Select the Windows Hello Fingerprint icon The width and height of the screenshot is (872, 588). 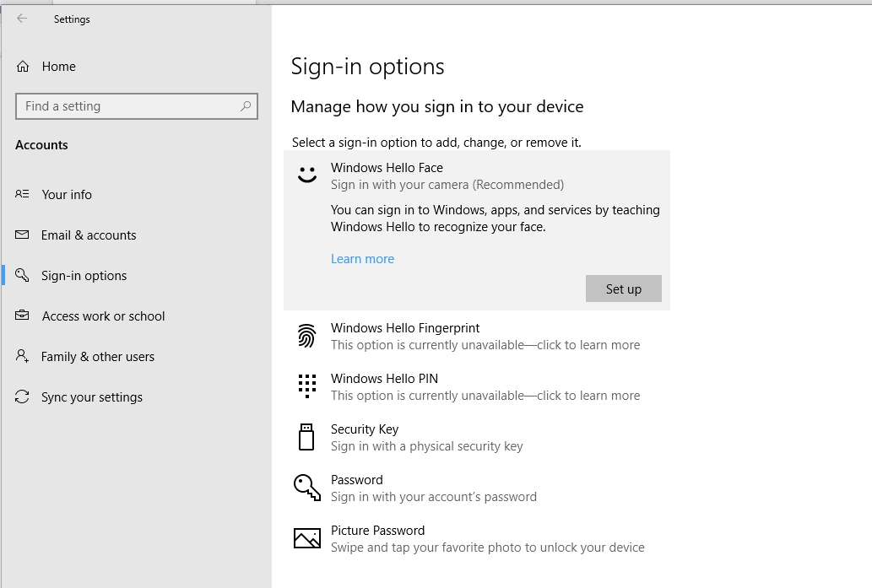[x=306, y=336]
